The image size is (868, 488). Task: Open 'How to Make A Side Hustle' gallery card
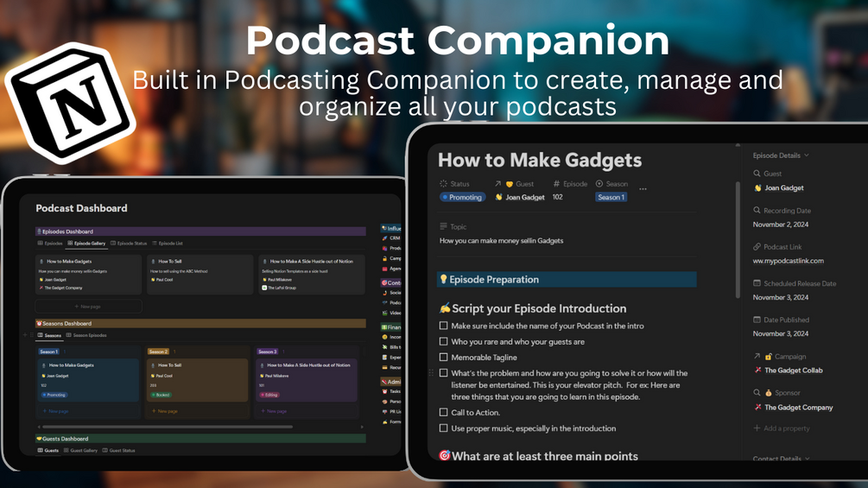point(312,275)
